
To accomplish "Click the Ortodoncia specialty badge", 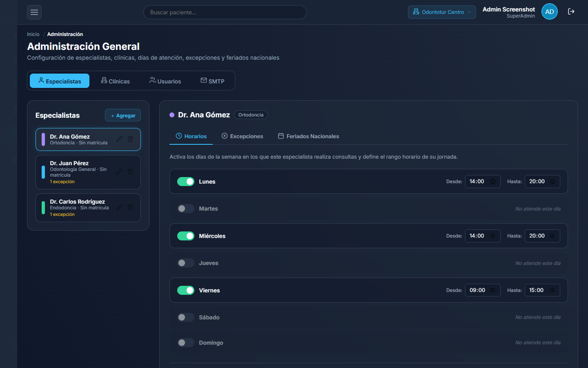I will [251, 115].
